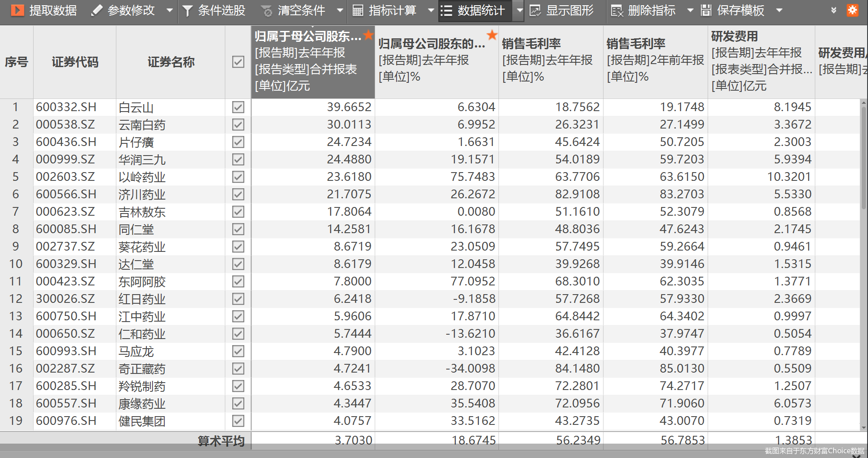Uncheck the checkbox for 仁和药业
The image size is (868, 458).
coord(238,334)
